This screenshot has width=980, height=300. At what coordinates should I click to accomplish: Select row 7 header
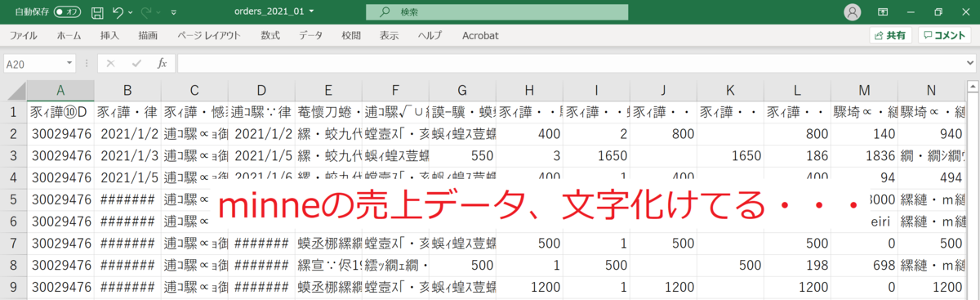click(x=13, y=244)
